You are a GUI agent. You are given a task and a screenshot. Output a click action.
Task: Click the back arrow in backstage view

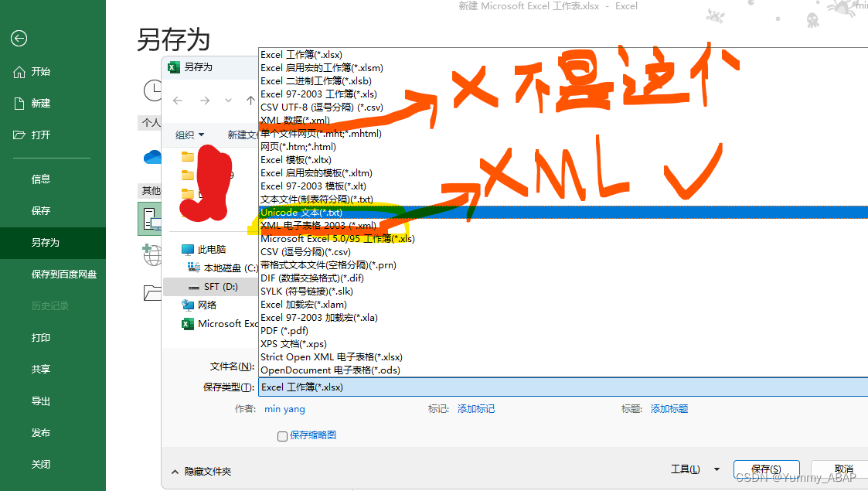[x=19, y=39]
